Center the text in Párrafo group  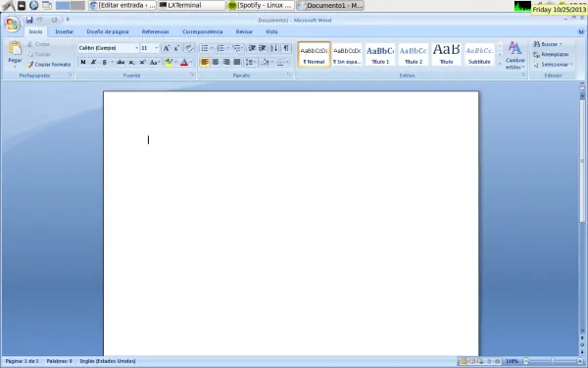pyautogui.click(x=216, y=62)
